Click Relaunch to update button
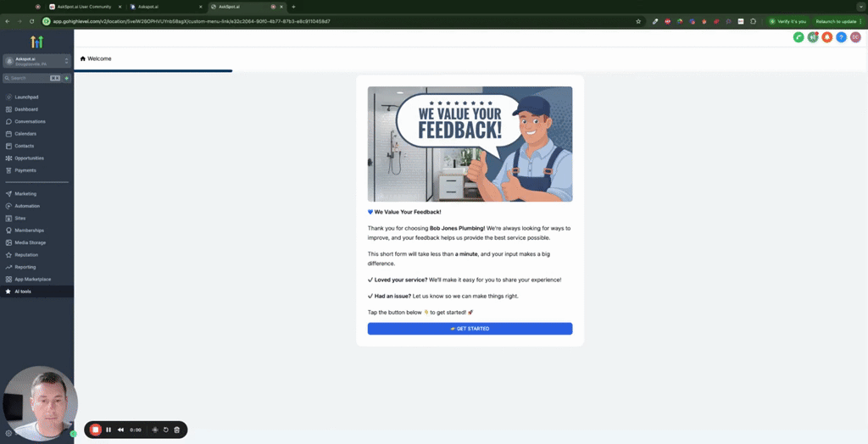This screenshot has height=444, width=868. tap(836, 21)
